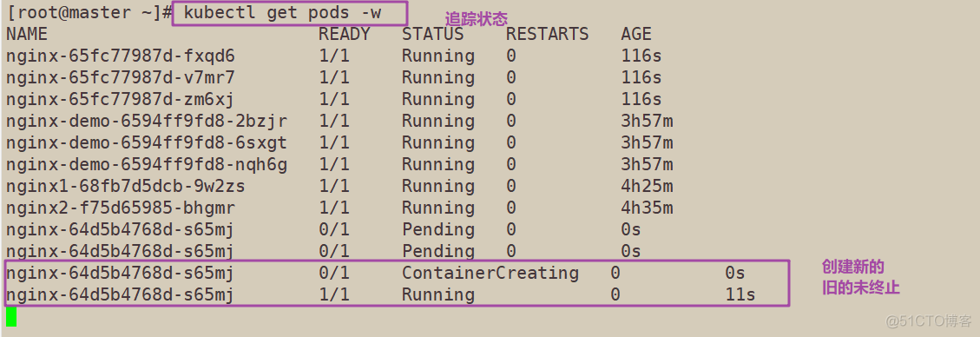Click the "ContainerCreating" status text

pos(490,274)
